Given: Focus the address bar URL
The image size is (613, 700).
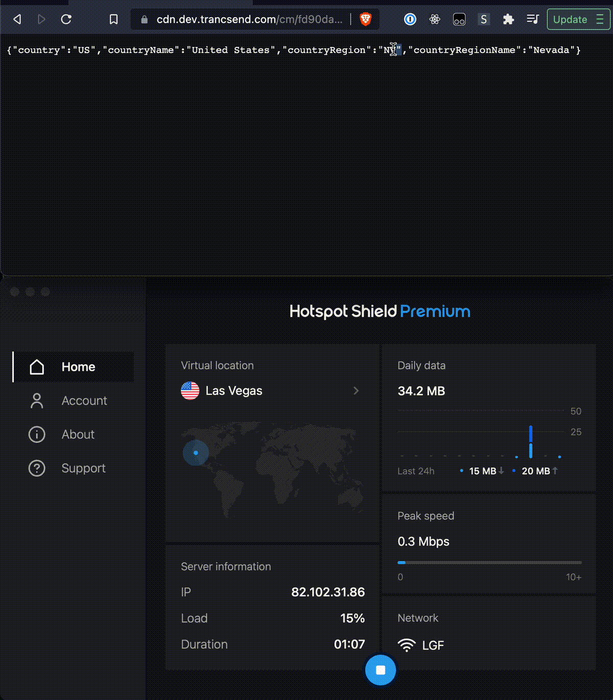Looking at the screenshot, I should (x=249, y=19).
